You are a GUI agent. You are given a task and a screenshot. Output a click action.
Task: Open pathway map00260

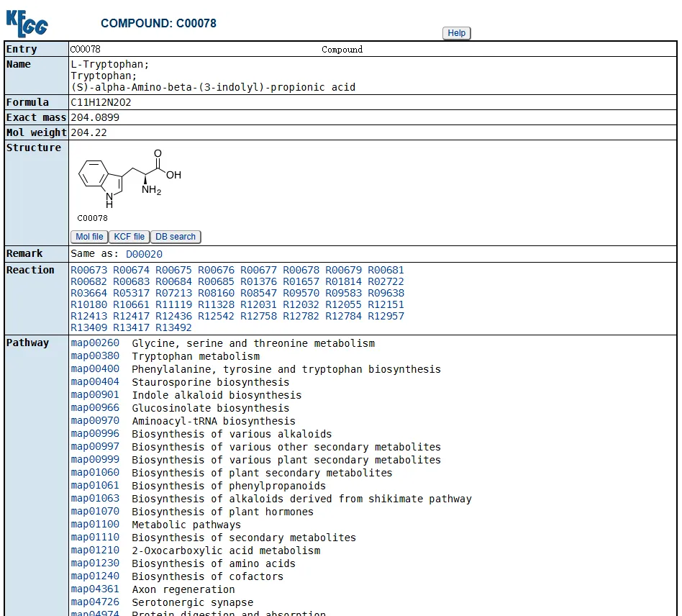(95, 343)
